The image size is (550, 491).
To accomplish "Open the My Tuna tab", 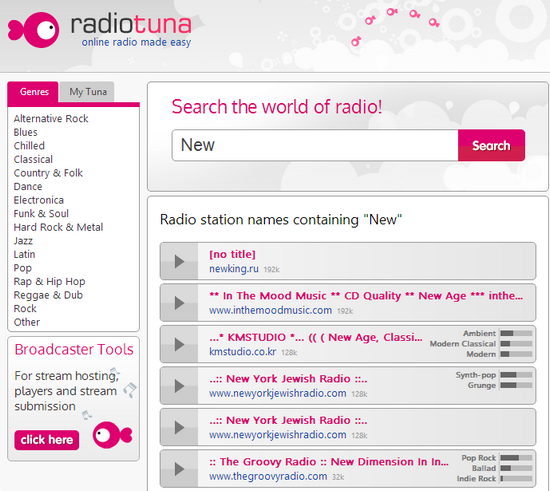I will (88, 92).
